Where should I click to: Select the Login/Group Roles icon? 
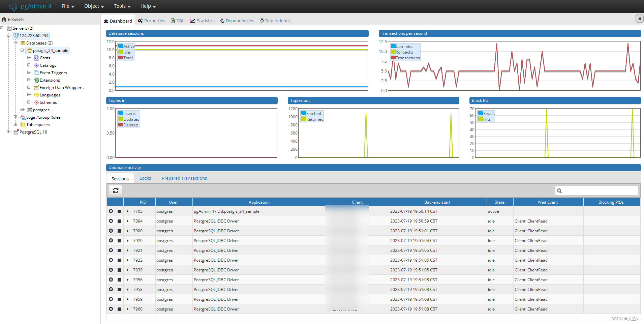(23, 117)
